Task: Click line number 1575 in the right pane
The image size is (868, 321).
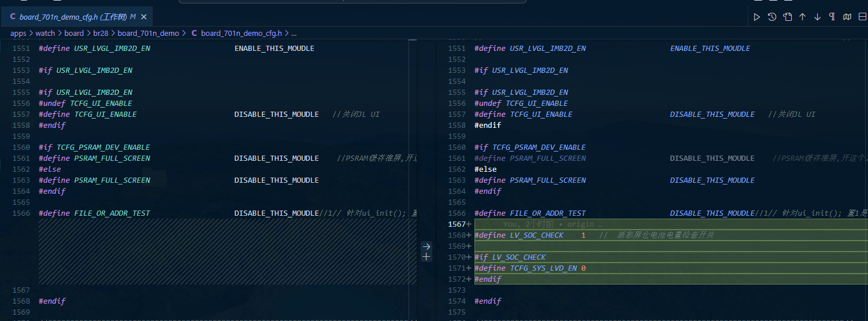Action: coord(457,312)
